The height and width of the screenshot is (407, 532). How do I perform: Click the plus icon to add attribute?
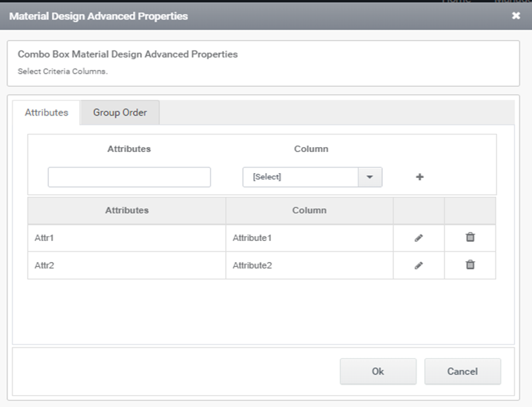(x=420, y=177)
